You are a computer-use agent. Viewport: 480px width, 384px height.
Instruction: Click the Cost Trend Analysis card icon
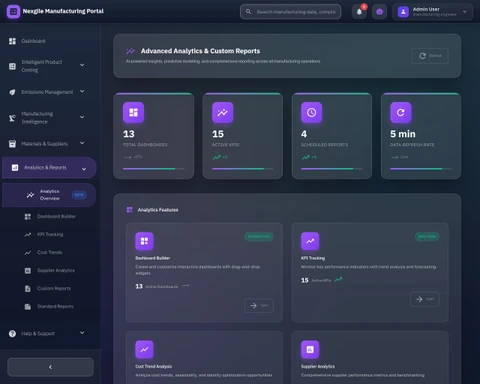(x=144, y=349)
